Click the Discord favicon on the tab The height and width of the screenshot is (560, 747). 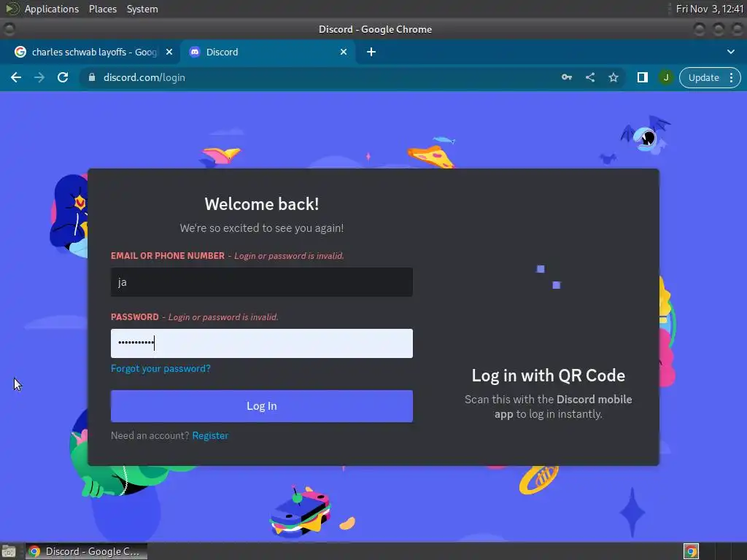tap(194, 52)
